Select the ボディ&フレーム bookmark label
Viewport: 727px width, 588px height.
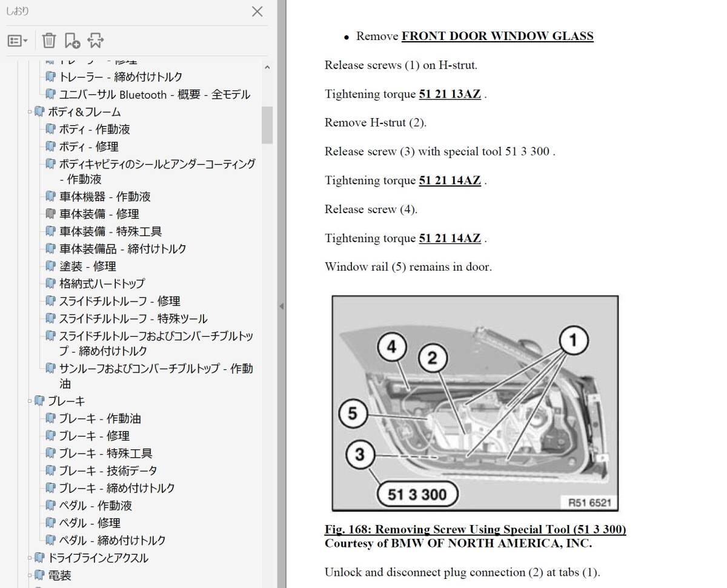point(84,112)
